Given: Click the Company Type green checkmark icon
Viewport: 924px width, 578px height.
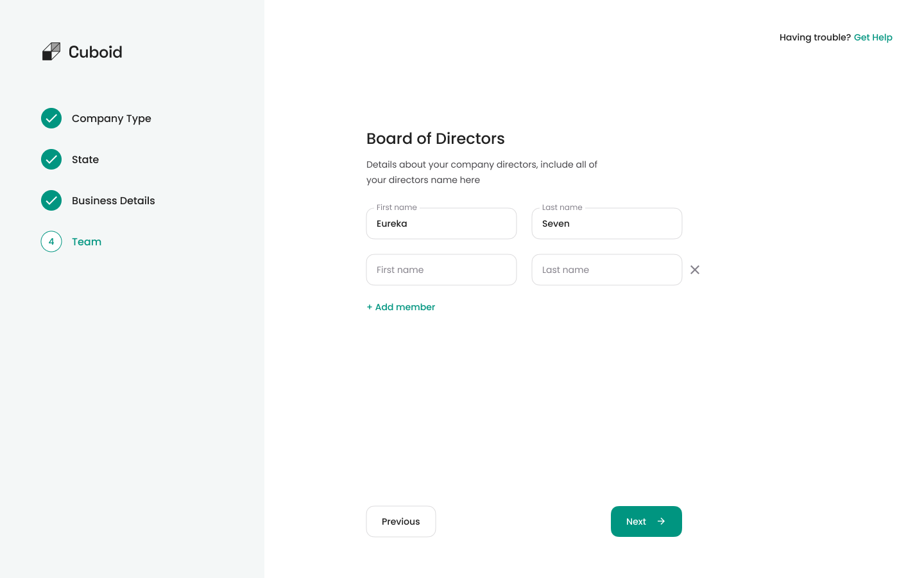Looking at the screenshot, I should pyautogui.click(x=51, y=118).
